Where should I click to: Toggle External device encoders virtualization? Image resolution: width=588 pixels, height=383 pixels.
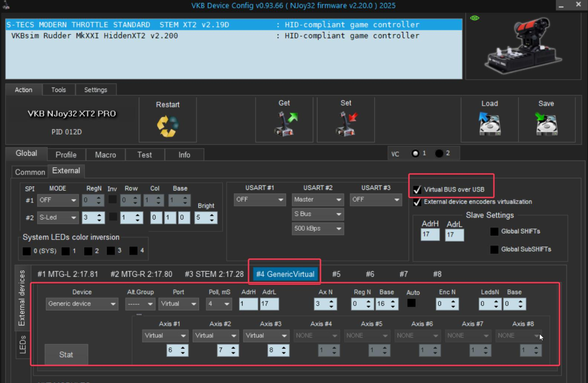coord(417,202)
